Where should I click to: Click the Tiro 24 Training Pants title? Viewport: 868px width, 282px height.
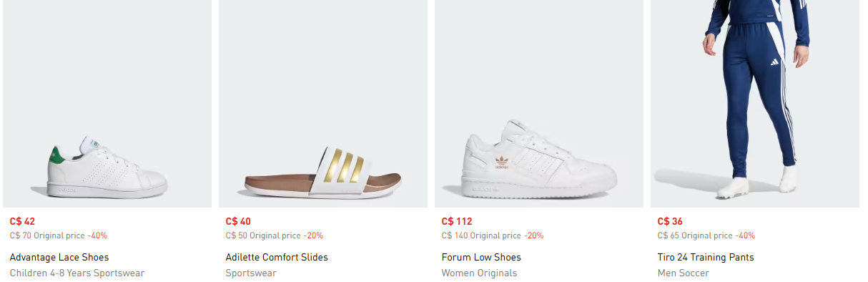pyautogui.click(x=706, y=257)
